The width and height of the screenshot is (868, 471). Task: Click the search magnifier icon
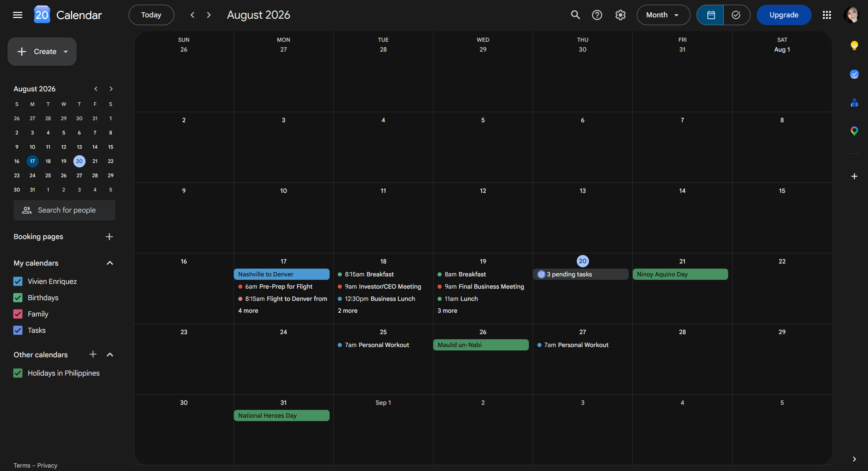coord(575,15)
